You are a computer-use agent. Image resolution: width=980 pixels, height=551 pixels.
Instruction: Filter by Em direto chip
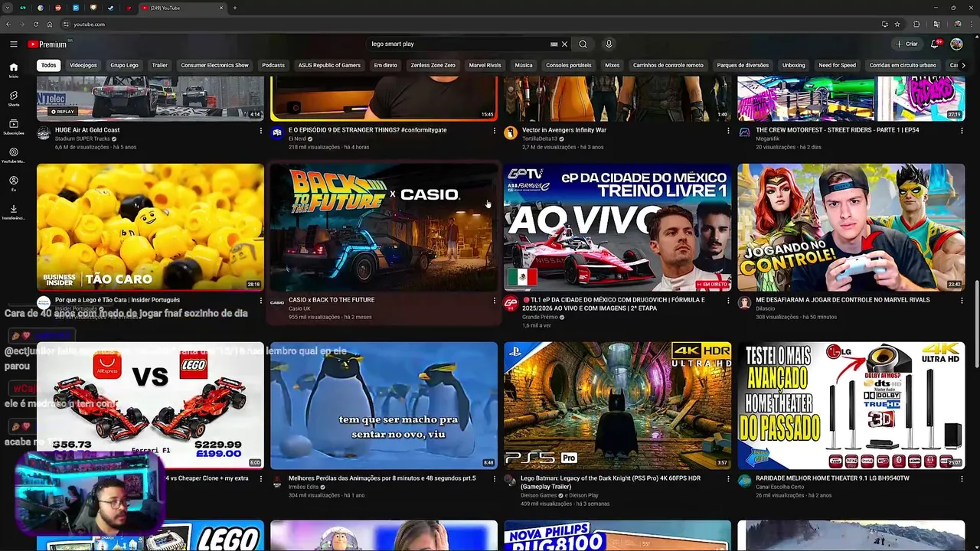386,65
